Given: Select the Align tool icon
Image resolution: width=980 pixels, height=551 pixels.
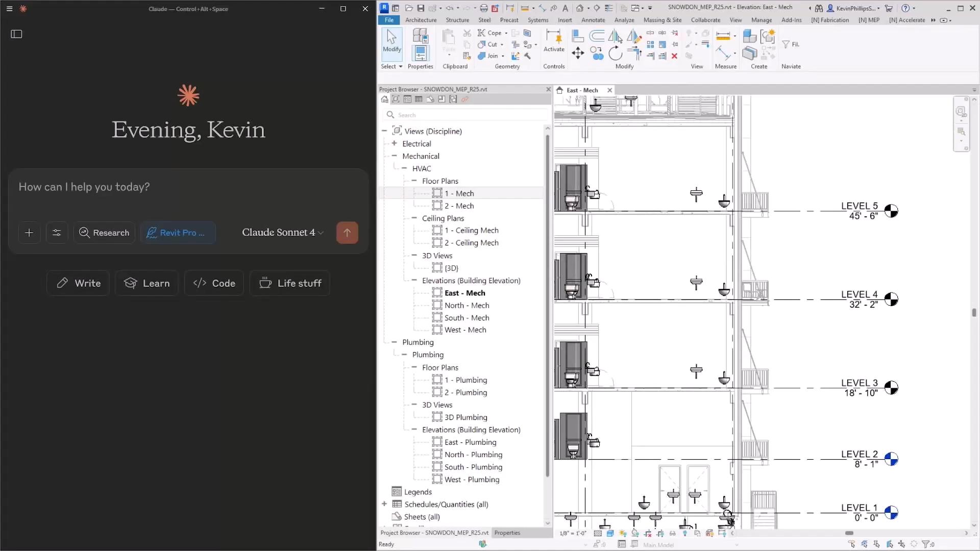Looking at the screenshot, I should [578, 36].
